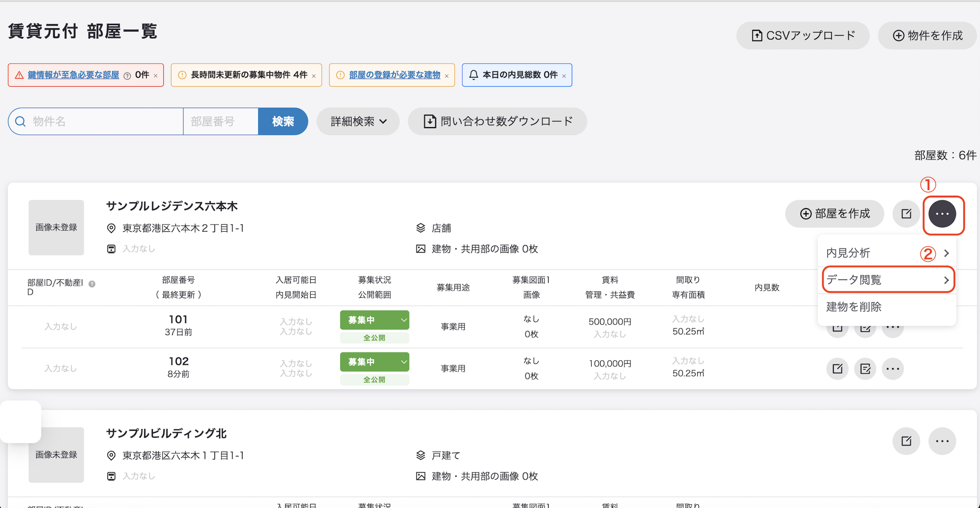Edit サンプルレジデンス六本木 building via pencil icon
The width and height of the screenshot is (980, 508).
point(906,214)
